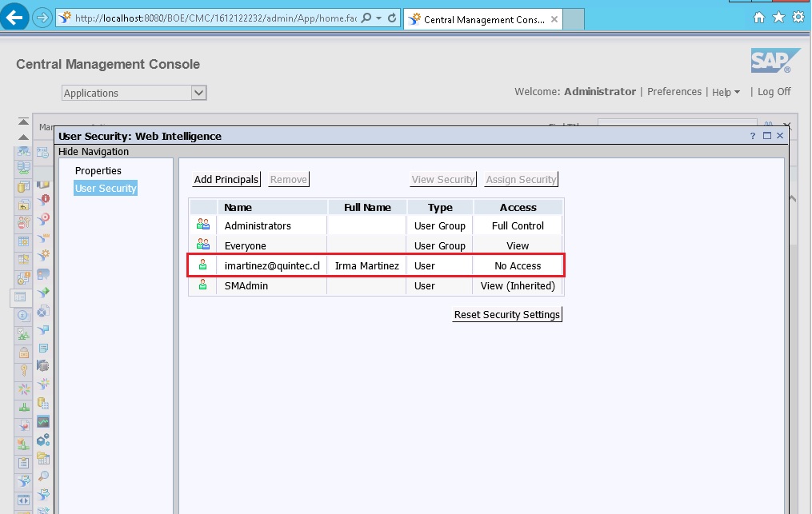
Task: Open the processor chip icon in the sidebar
Action: tap(43, 365)
